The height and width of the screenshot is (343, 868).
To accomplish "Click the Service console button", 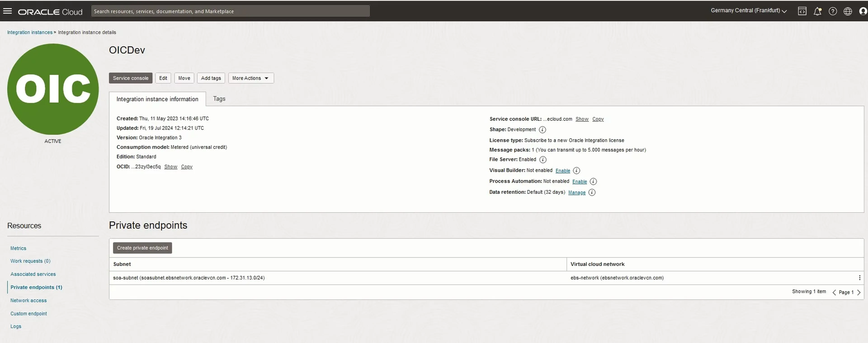I will 131,78.
